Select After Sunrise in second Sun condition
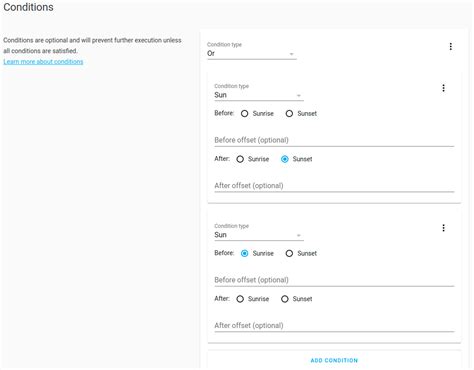The image size is (474, 370). pyautogui.click(x=240, y=299)
